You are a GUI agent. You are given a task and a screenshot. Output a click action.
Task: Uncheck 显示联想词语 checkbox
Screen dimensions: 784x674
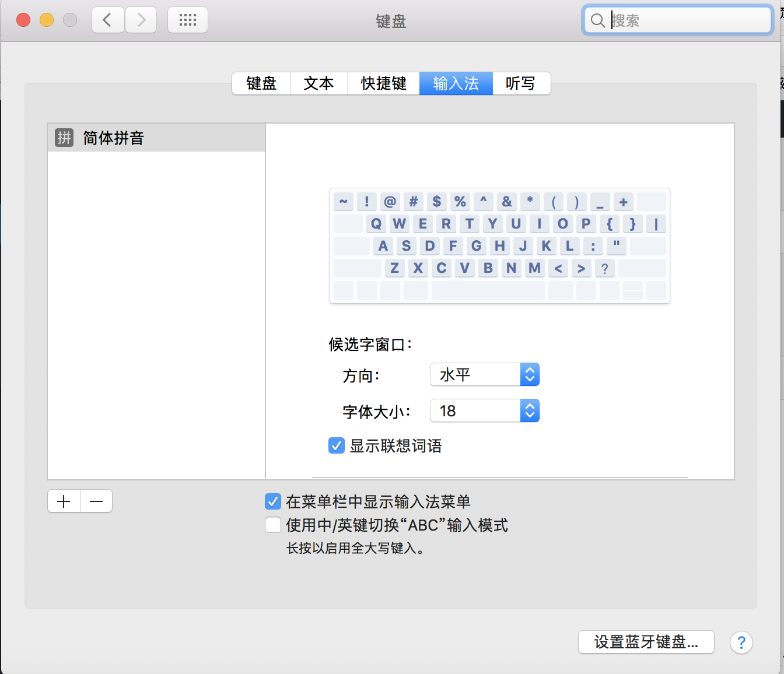pos(337,446)
